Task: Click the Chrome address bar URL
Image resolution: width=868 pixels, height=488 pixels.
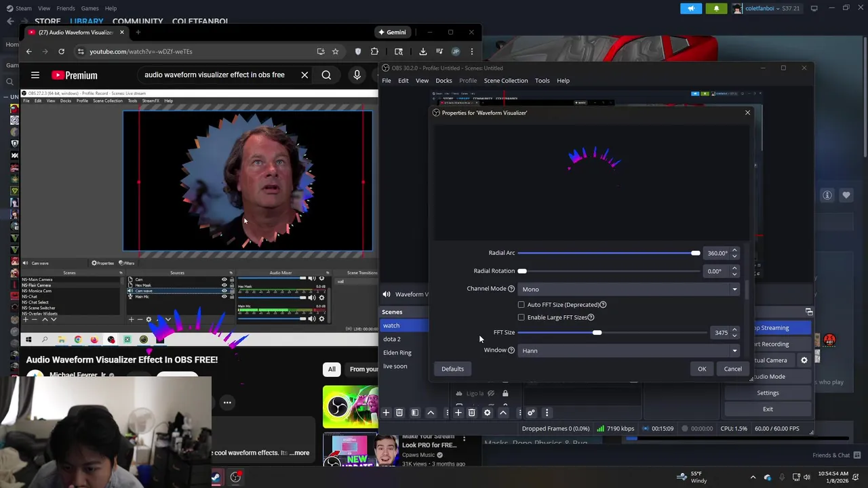Action: [141, 52]
